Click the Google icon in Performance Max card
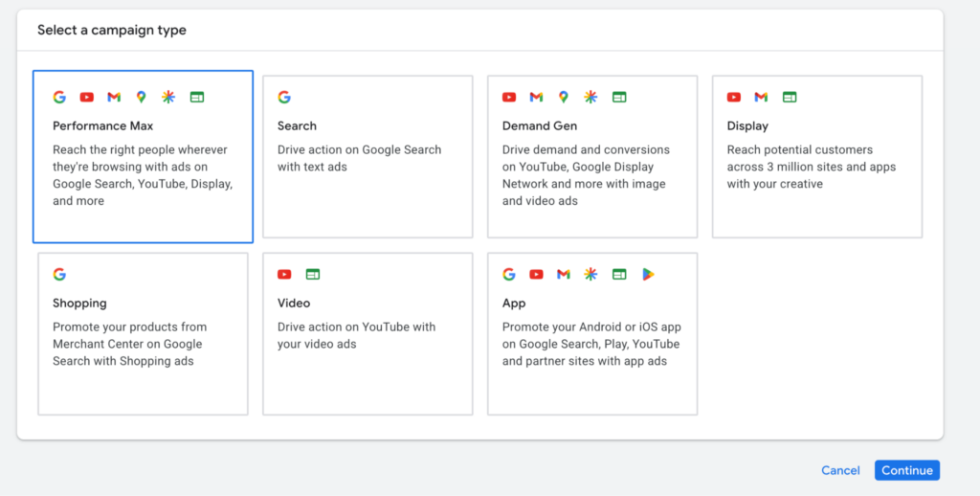The height and width of the screenshot is (496, 980). click(x=59, y=97)
